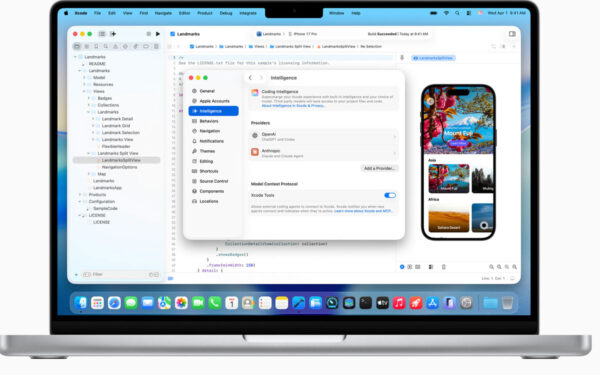Open the Integrate menu
600x375 pixels.
(x=248, y=13)
